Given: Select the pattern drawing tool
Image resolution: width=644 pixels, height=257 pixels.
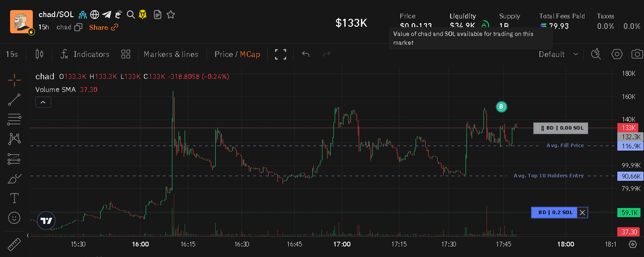Looking at the screenshot, I should [14, 139].
